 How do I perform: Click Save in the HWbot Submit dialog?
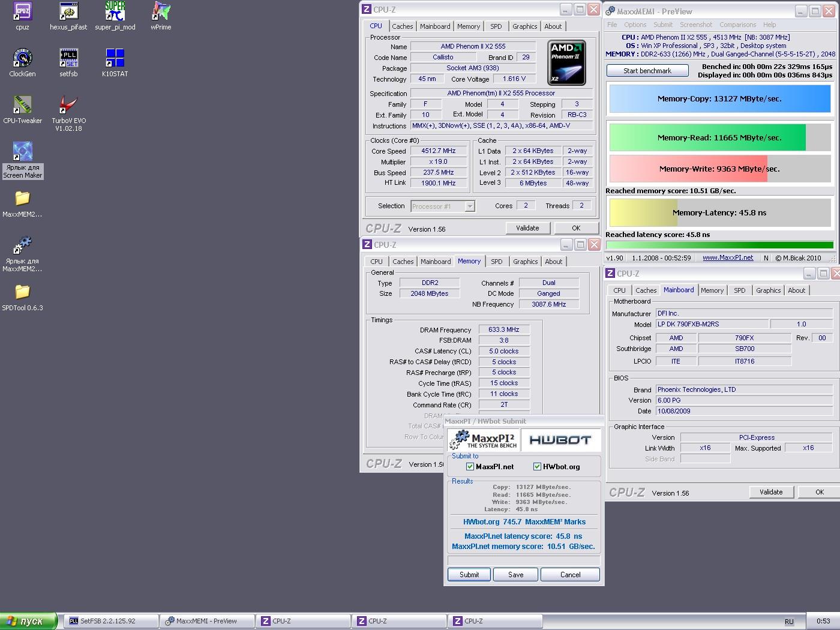coord(516,575)
